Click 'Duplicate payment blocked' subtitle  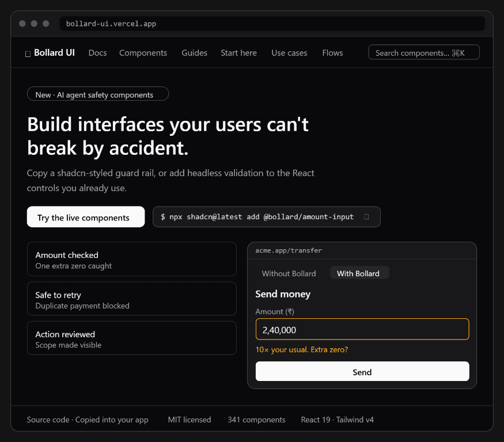(x=82, y=306)
